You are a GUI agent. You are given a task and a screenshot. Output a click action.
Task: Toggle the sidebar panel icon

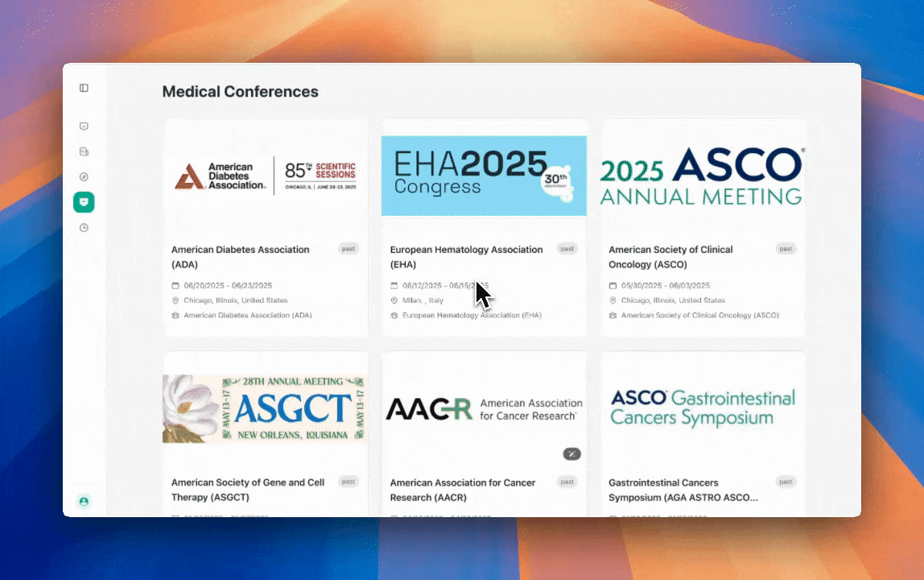coord(84,88)
